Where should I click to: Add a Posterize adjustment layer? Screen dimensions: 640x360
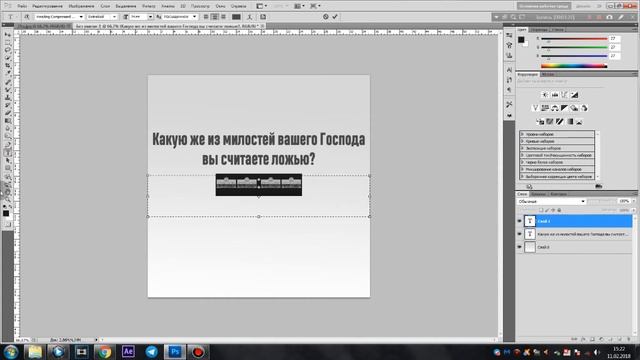click(550, 122)
